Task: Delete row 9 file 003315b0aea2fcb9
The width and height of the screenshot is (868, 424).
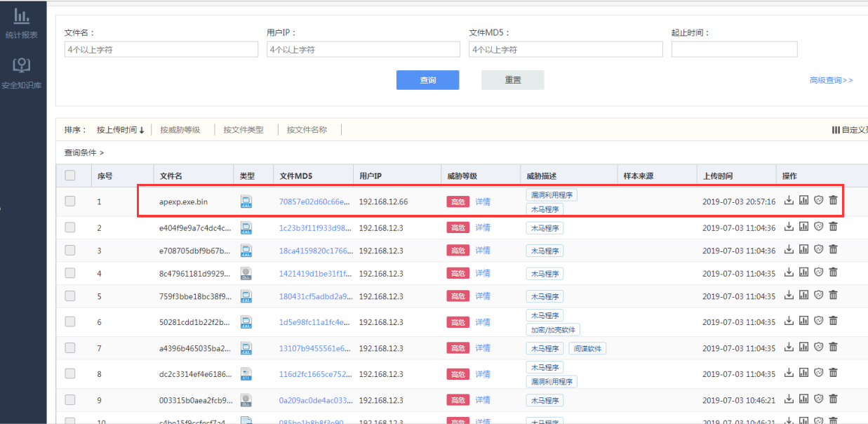Action: pyautogui.click(x=833, y=399)
